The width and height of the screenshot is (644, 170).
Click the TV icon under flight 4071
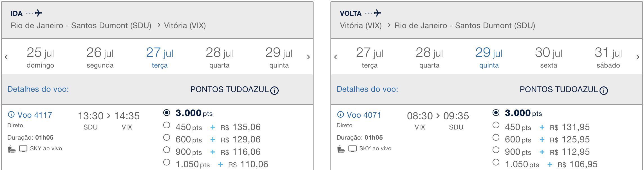point(352,149)
